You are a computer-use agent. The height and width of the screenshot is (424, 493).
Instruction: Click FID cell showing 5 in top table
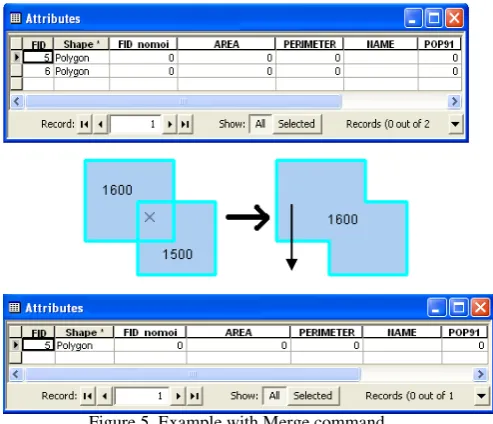click(38, 58)
